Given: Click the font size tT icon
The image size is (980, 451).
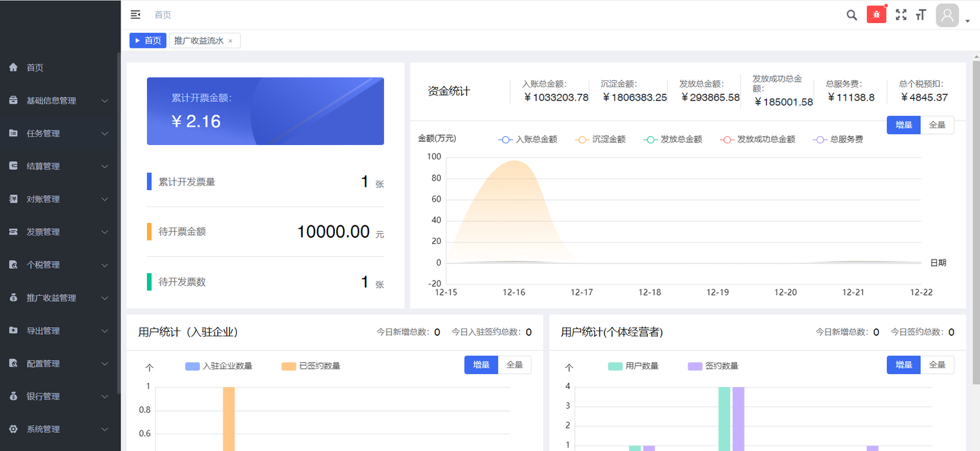Looking at the screenshot, I should coord(921,14).
